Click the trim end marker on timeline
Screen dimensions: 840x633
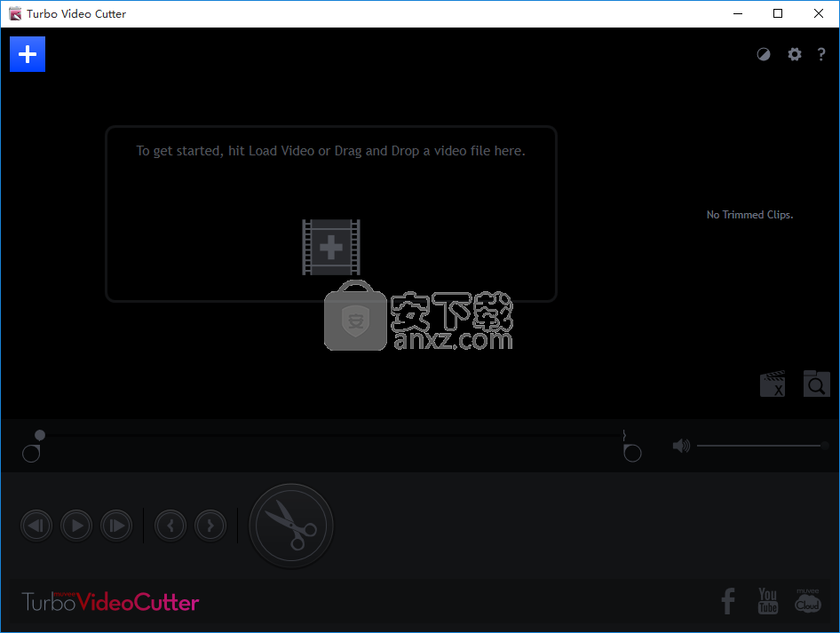tap(632, 453)
